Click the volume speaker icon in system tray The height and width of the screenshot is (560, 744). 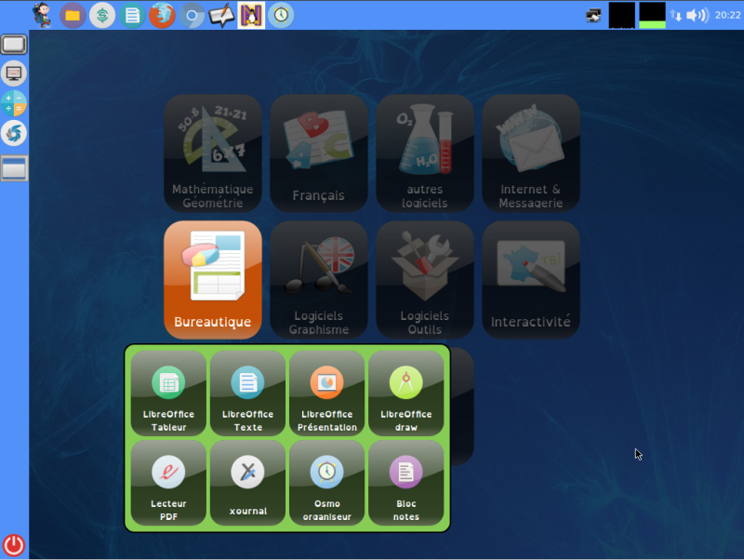click(x=697, y=15)
